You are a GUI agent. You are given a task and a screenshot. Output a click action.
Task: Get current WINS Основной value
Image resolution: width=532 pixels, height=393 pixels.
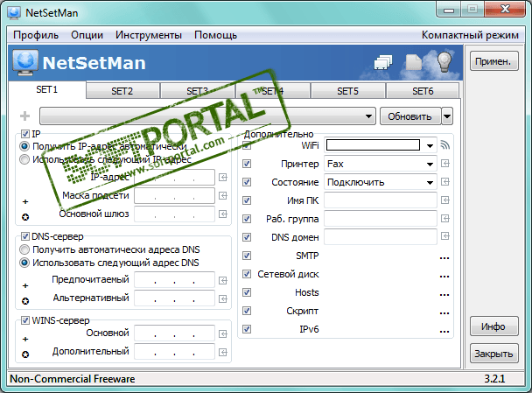pos(223,334)
